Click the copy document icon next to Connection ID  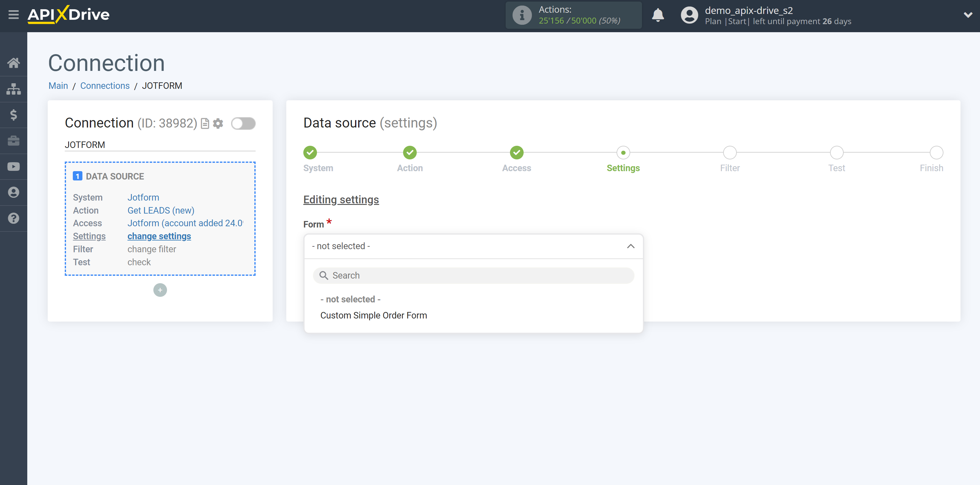205,123
